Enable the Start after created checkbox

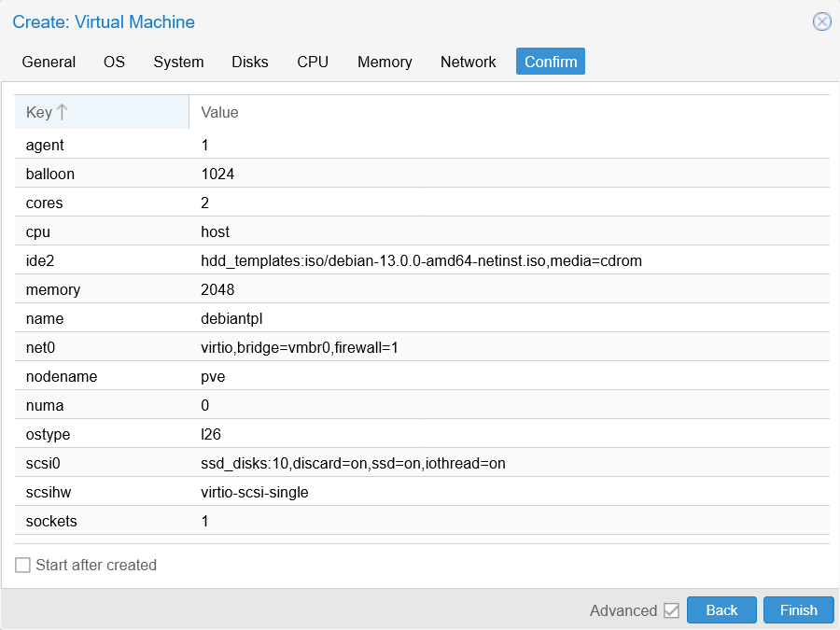coord(22,565)
